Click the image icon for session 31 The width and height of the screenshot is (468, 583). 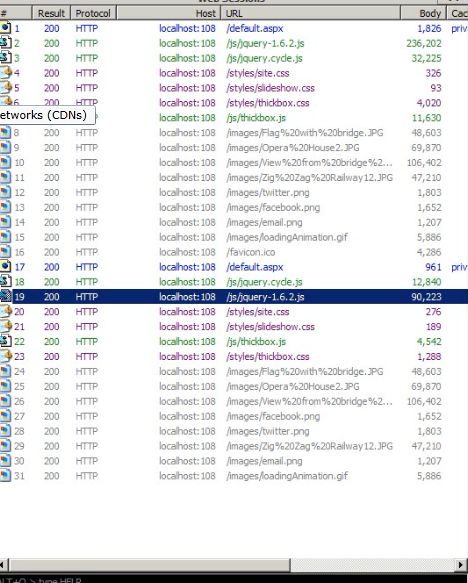point(5,476)
